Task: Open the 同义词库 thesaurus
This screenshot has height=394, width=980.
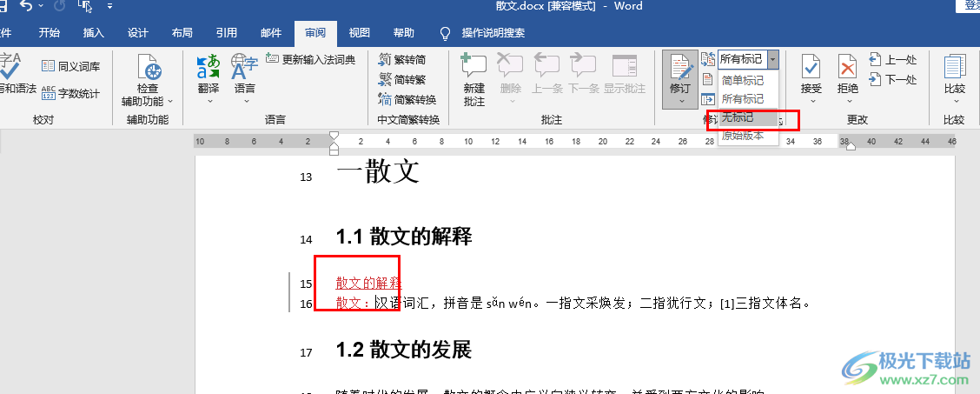Action: (x=70, y=66)
